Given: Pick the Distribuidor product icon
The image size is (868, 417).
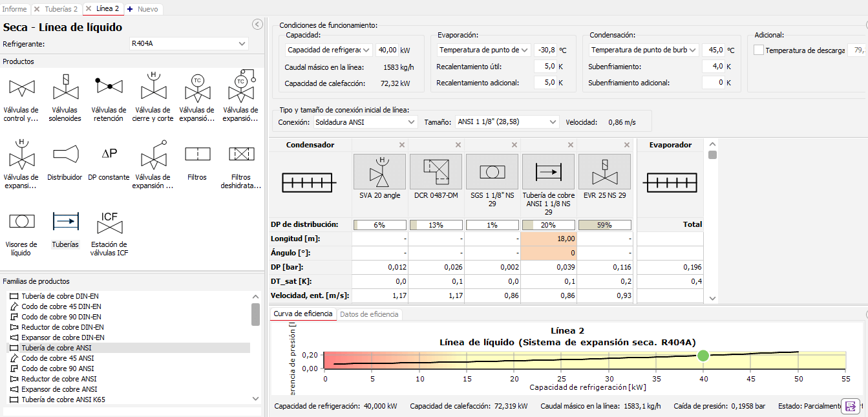Looking at the screenshot, I should click(65, 154).
